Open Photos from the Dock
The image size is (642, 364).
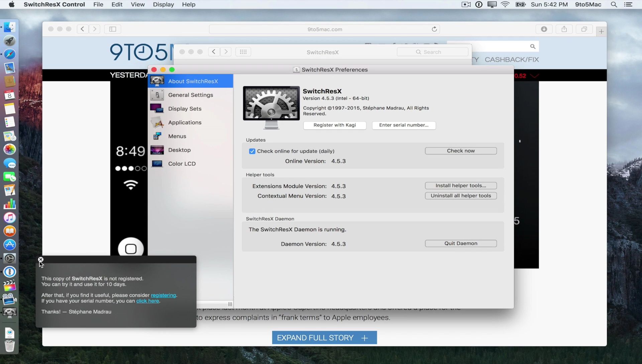10,149
